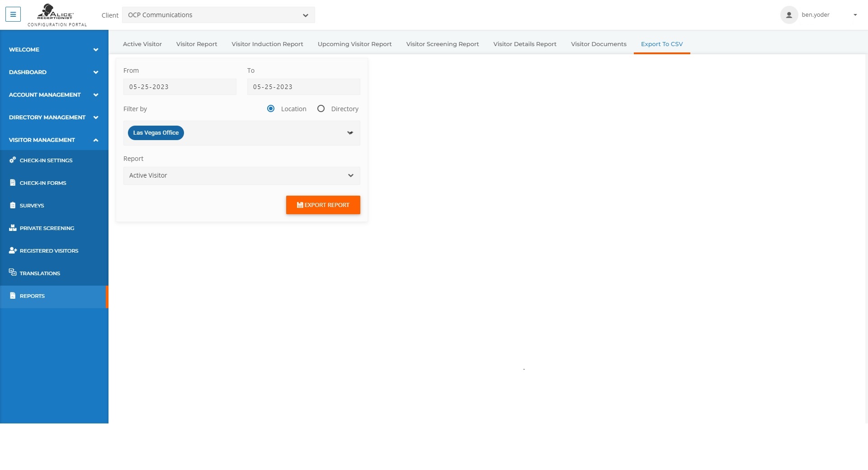
Task: Switch to the Active Visitor tab
Action: point(142,44)
